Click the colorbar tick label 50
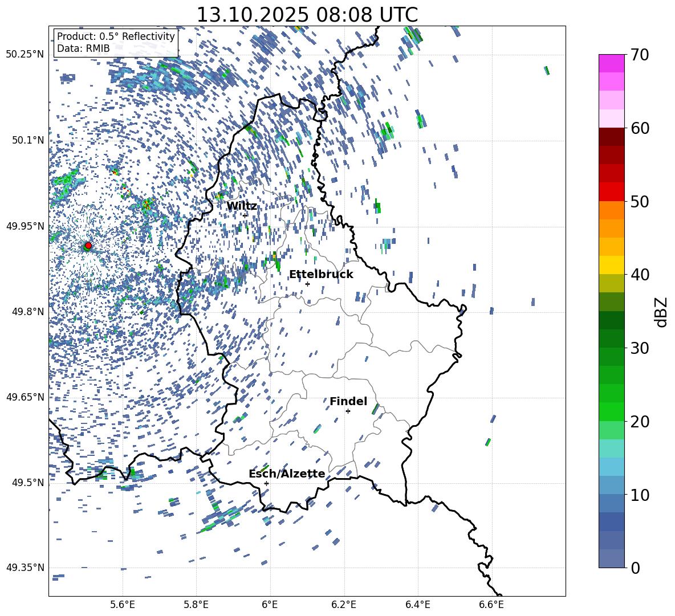675x616 pixels. (x=640, y=202)
